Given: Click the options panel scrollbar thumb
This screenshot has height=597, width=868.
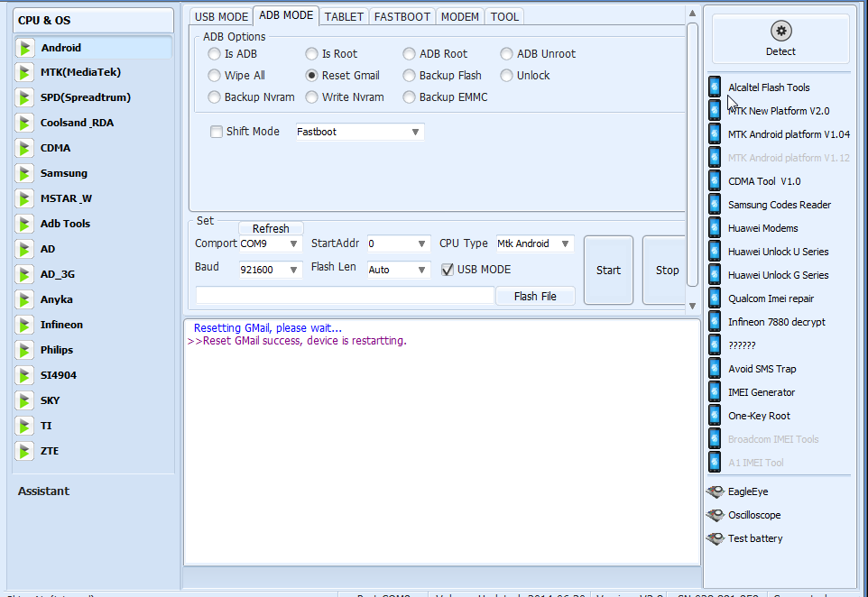Looking at the screenshot, I should click(692, 155).
